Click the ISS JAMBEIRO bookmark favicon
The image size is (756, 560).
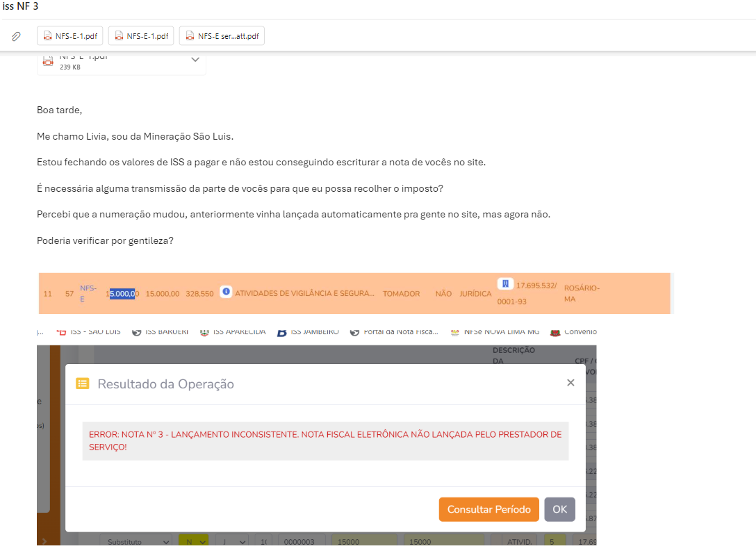pyautogui.click(x=282, y=332)
